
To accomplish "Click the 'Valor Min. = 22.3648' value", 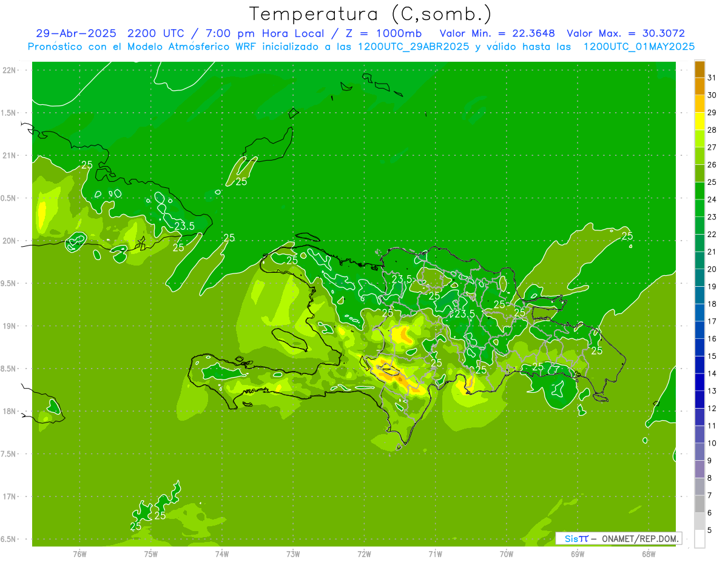I will coord(497,33).
